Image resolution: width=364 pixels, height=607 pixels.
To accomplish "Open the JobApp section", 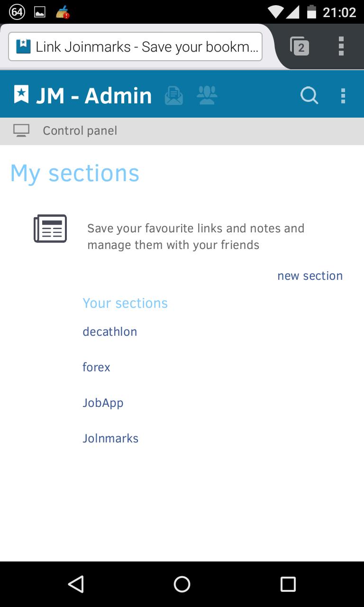I will tap(103, 403).
